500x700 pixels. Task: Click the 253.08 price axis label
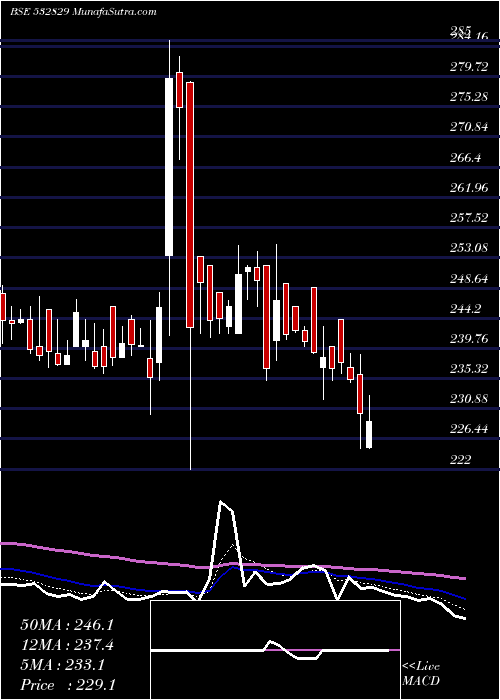pos(469,248)
